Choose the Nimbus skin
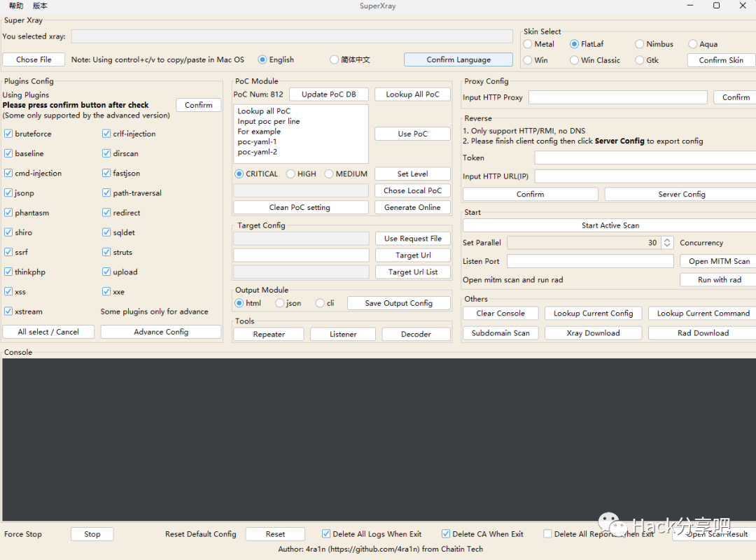This screenshot has height=560, width=756. pos(639,44)
